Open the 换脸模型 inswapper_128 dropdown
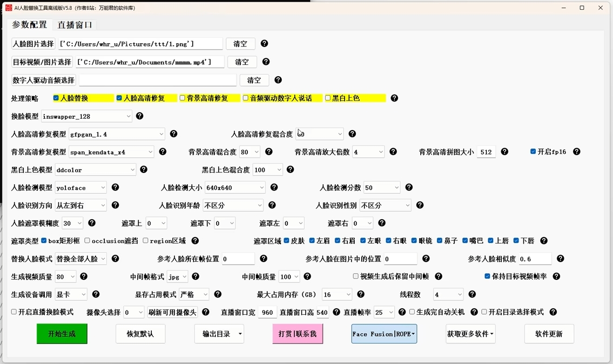The width and height of the screenshot is (613, 364). (86, 116)
